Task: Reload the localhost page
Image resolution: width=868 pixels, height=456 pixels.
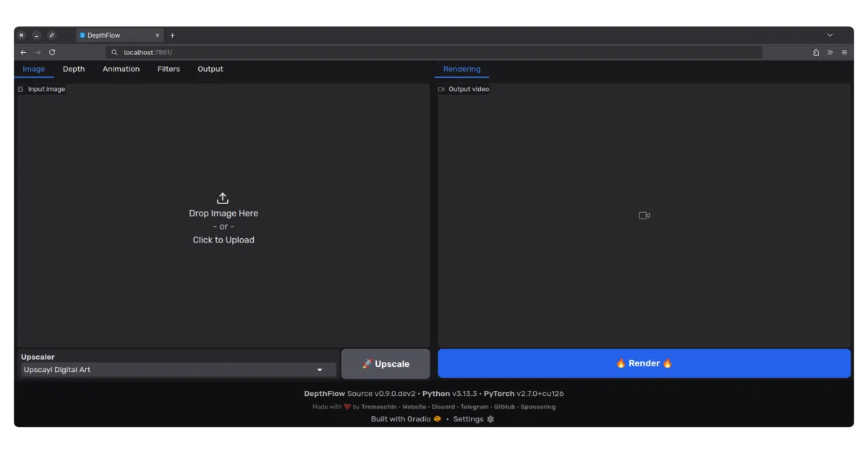Action: (52, 52)
